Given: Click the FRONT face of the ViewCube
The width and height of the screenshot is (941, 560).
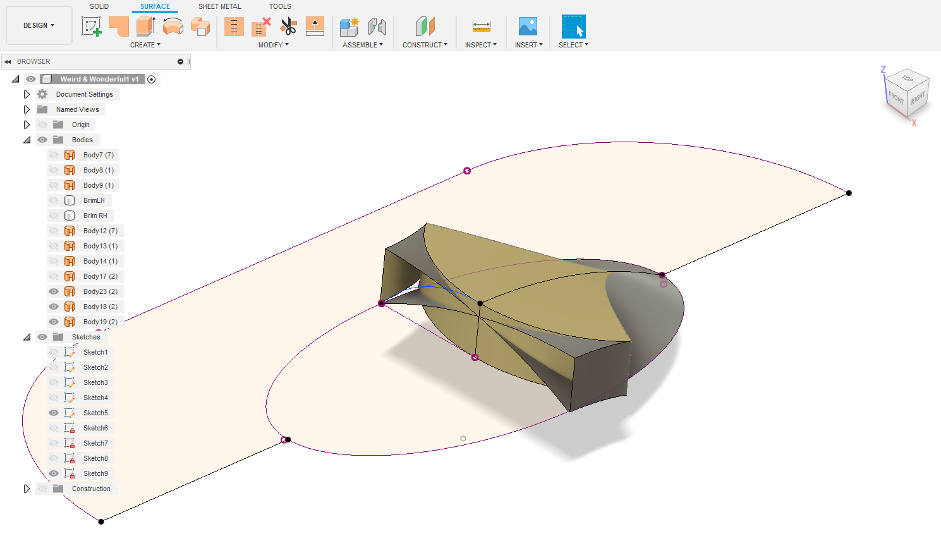Looking at the screenshot, I should pyautogui.click(x=896, y=98).
